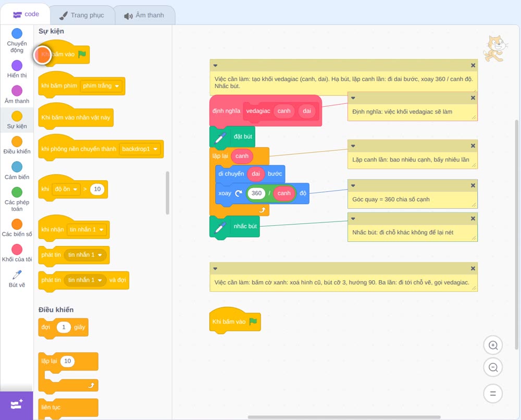Click the block palette vertical scrollbar

click(x=167, y=193)
